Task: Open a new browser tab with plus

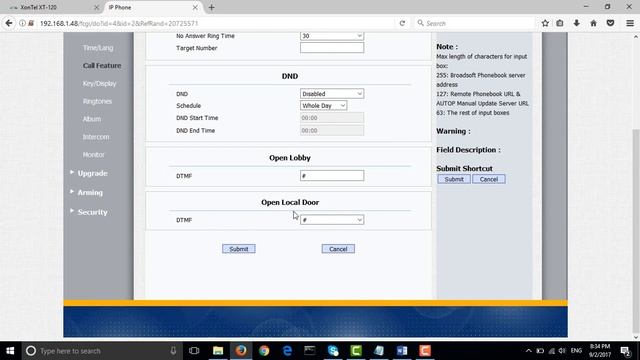Action: [211, 7]
